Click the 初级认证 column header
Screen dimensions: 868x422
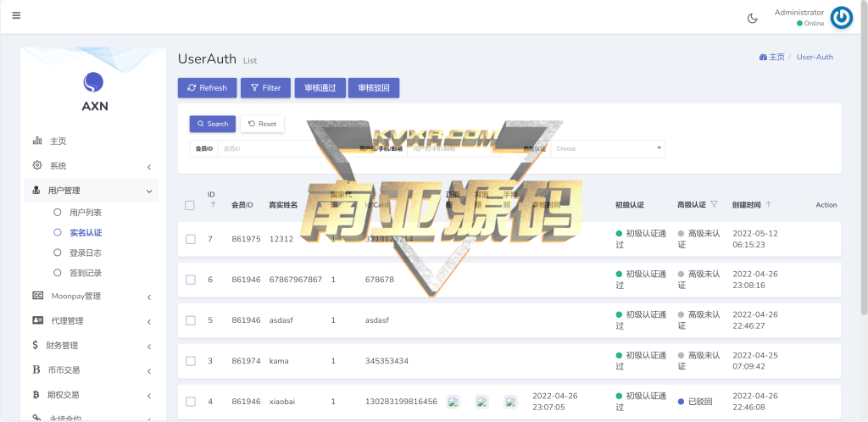click(x=630, y=204)
